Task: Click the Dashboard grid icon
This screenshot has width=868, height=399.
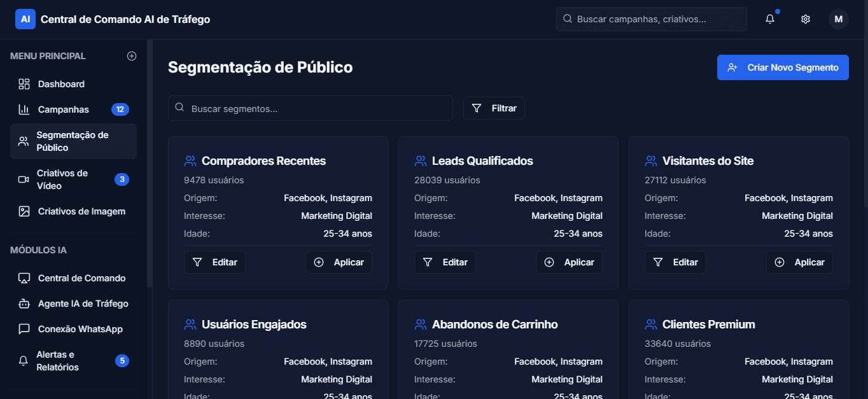Action: [x=24, y=84]
